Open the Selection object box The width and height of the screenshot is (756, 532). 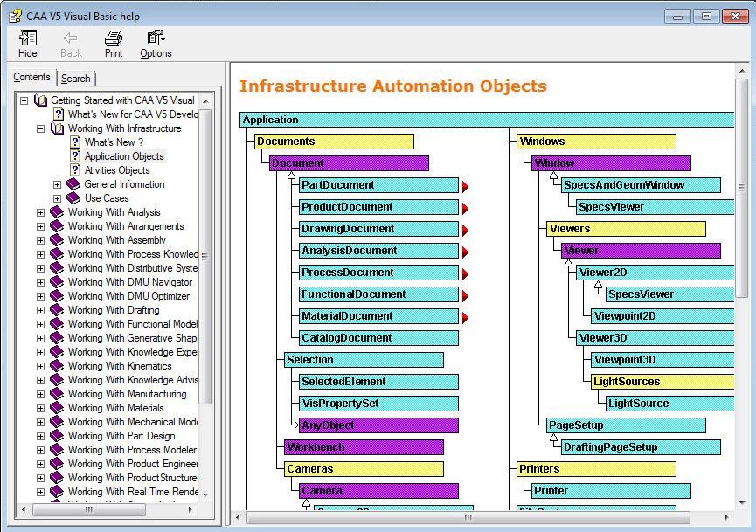[364, 360]
